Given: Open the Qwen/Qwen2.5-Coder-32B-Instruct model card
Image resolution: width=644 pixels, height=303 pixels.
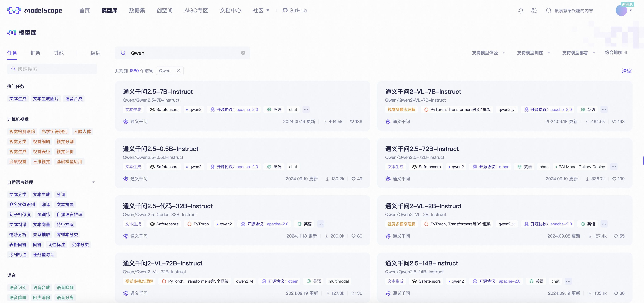Looking at the screenshot, I should coord(167,206).
